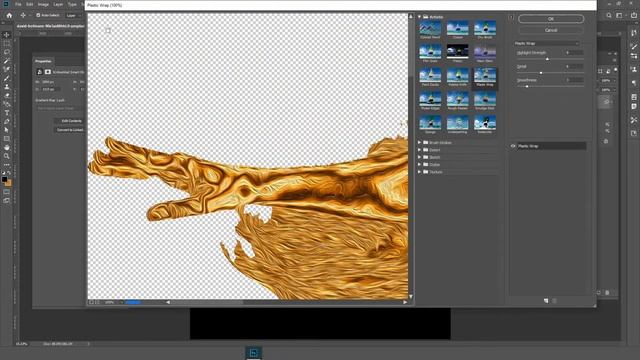Expand the Brush Strokes filter folder
This screenshot has height=360, width=640.
tap(420, 142)
